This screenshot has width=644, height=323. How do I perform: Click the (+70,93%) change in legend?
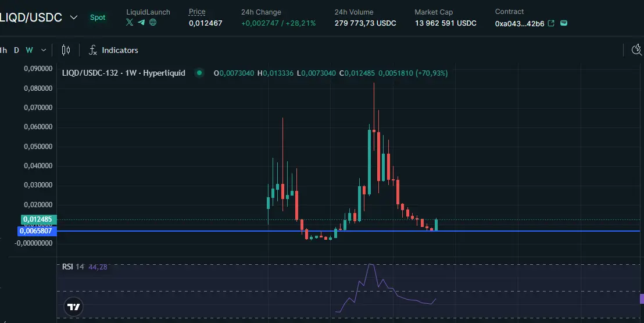[431, 73]
